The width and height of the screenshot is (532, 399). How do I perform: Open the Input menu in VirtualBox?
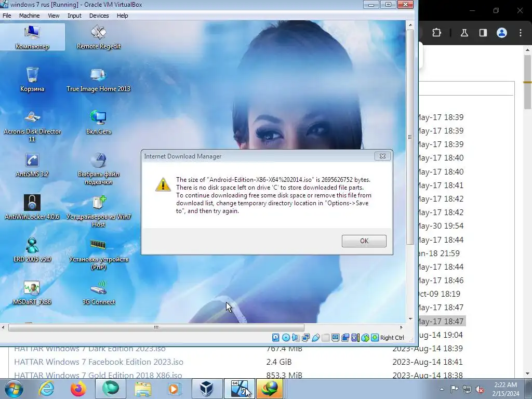pyautogui.click(x=74, y=16)
